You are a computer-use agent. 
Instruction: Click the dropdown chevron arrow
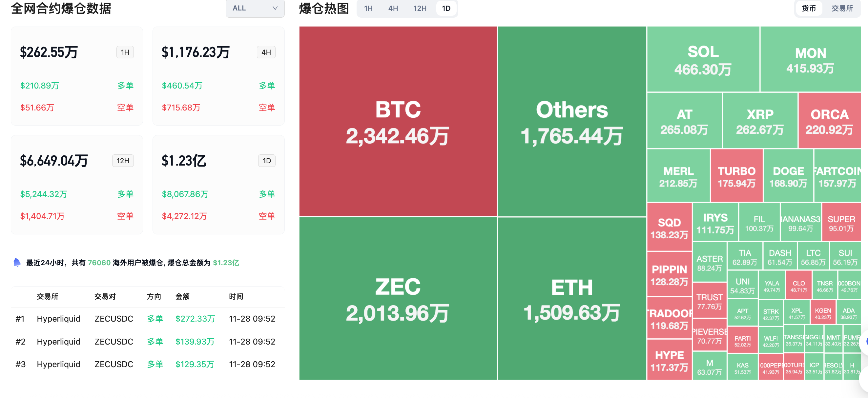(275, 8)
